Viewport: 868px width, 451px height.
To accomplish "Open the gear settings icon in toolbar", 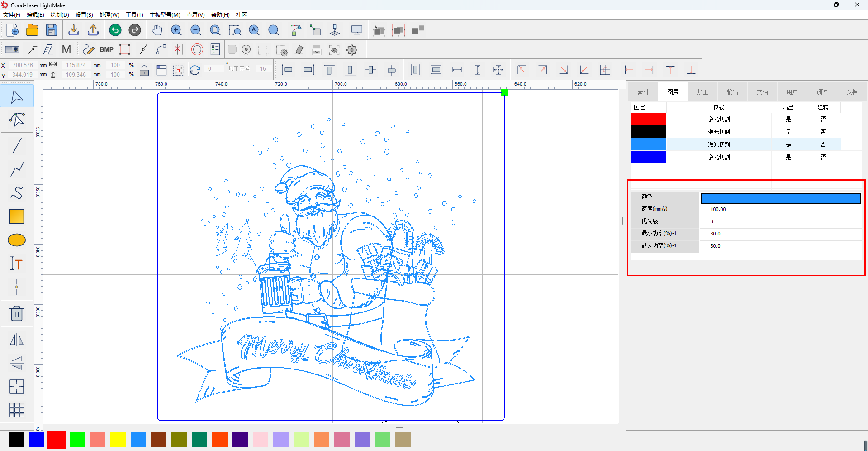I will [352, 50].
